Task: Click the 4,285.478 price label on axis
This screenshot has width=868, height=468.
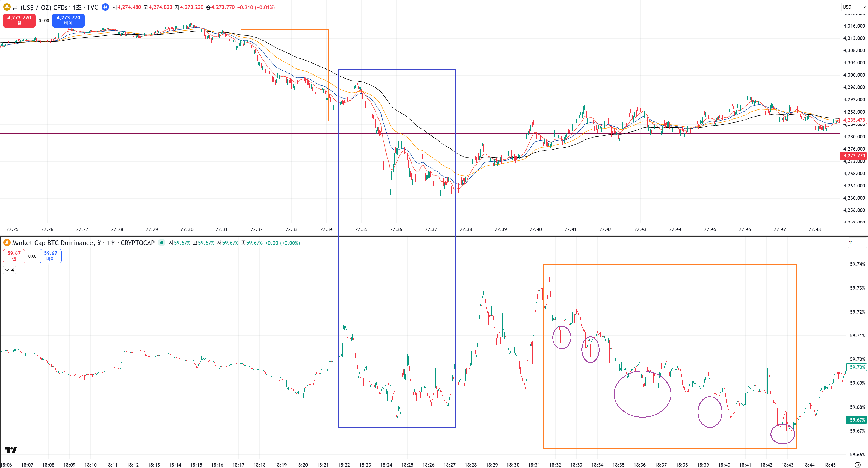Action: click(854, 120)
